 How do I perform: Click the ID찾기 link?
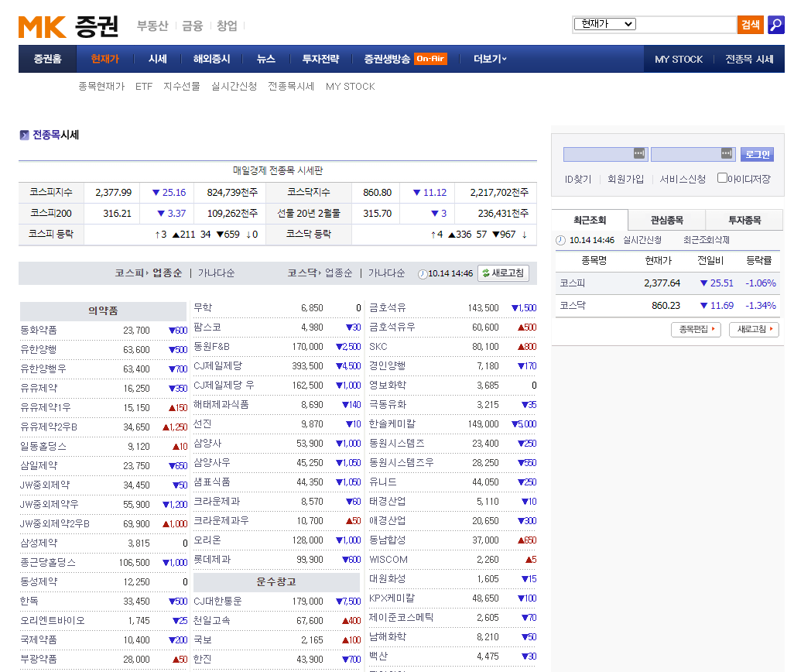[x=578, y=180]
